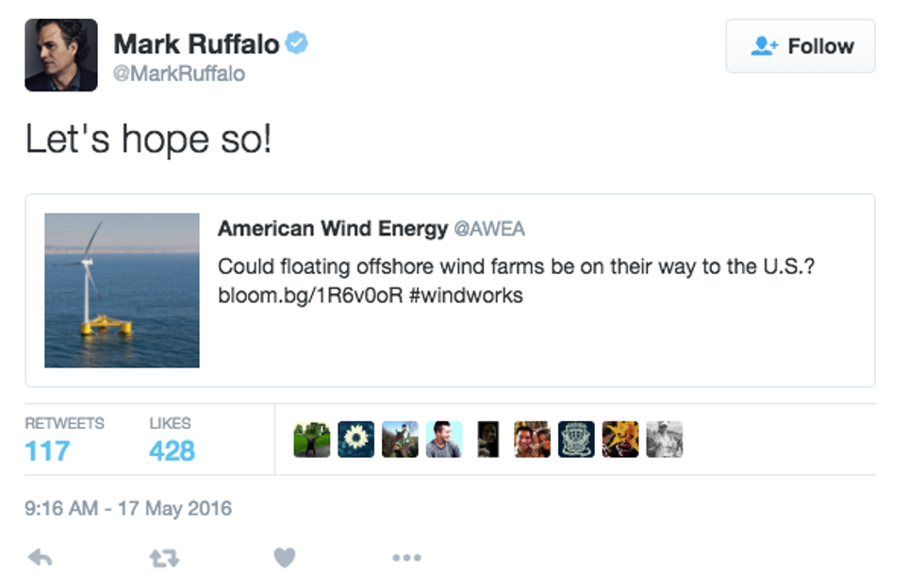Viewport: 924px width, 586px height.
Task: Click the reply arrow icon
Action: tap(40, 558)
